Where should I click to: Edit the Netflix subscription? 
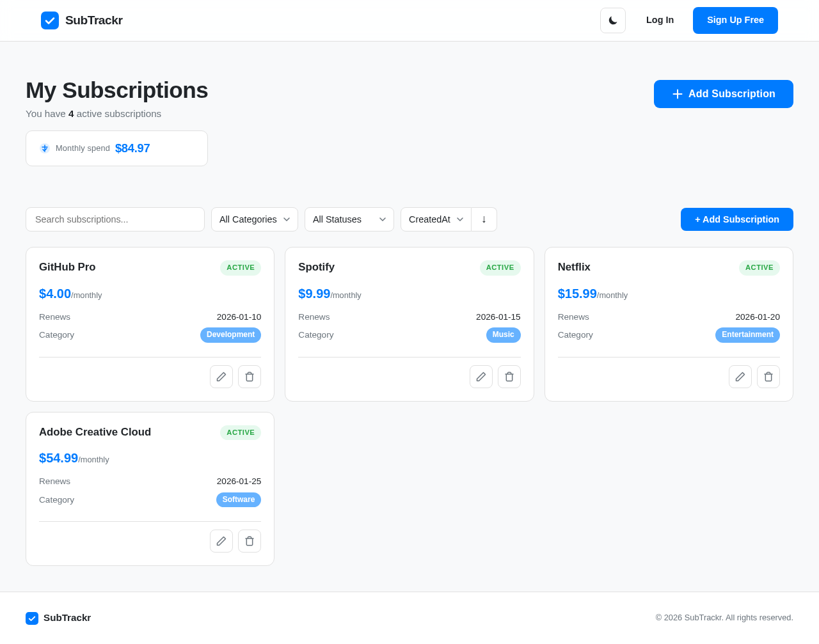click(x=740, y=377)
